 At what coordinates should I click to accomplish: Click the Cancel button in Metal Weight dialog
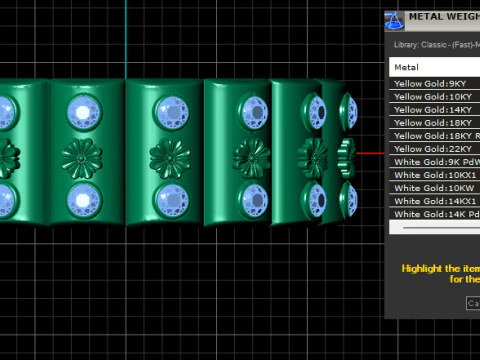point(473,303)
